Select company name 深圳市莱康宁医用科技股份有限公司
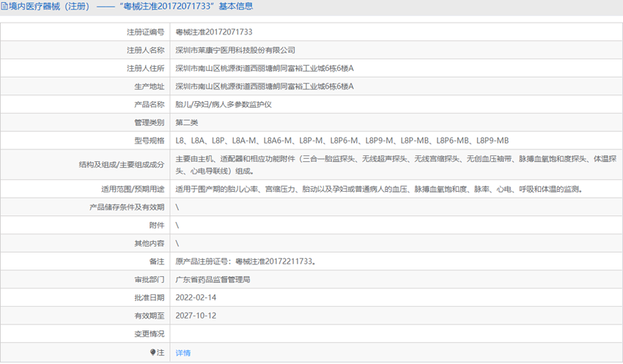 pyautogui.click(x=235, y=50)
